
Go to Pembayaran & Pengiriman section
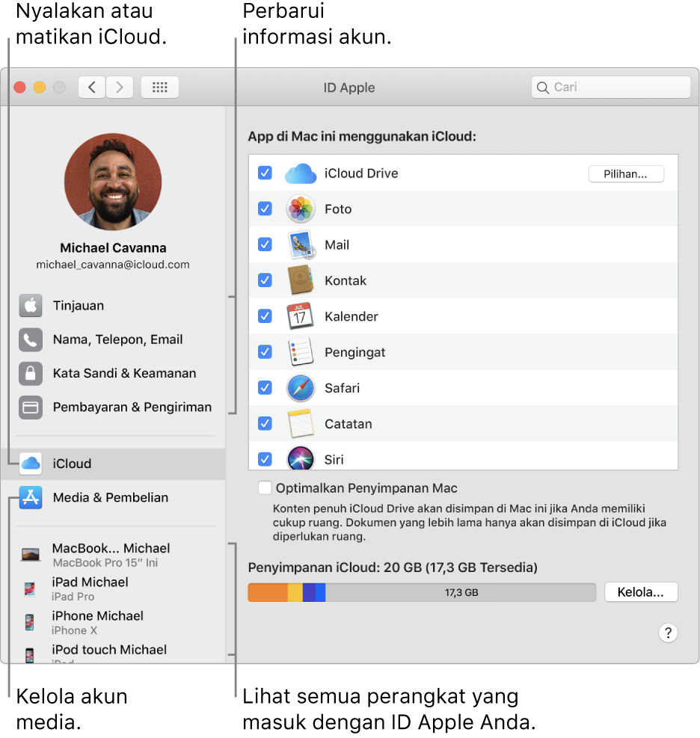click(x=113, y=407)
